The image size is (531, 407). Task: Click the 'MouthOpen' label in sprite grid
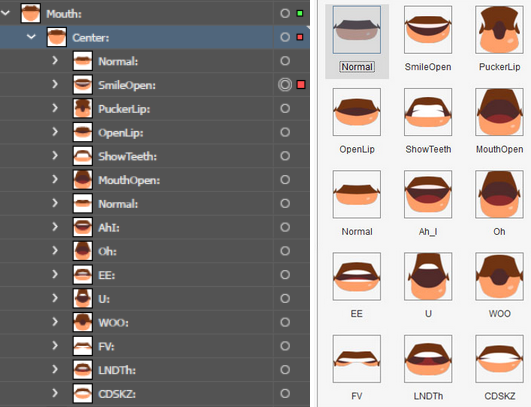(x=500, y=149)
